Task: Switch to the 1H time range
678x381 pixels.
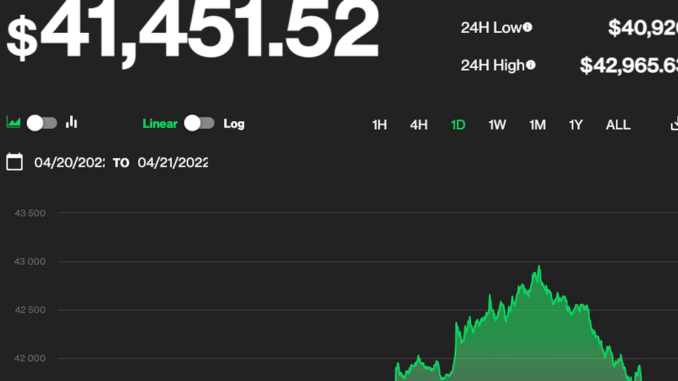Action: pyautogui.click(x=380, y=125)
